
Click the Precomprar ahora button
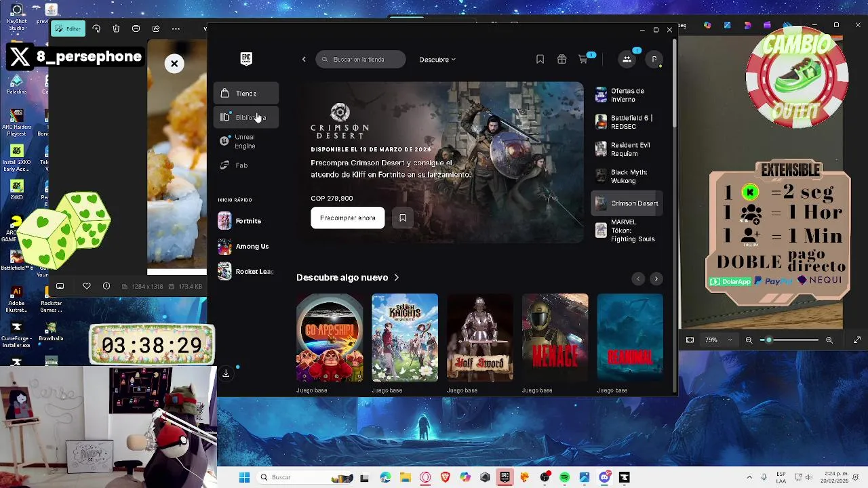348,218
